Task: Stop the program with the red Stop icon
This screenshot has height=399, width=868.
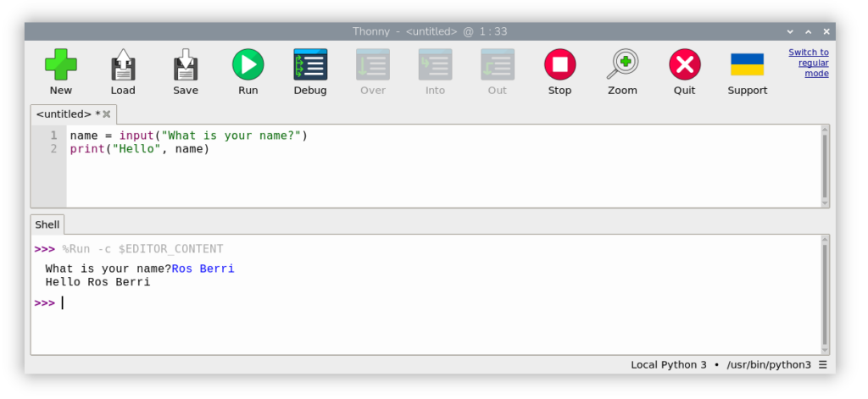Action: pos(559,64)
